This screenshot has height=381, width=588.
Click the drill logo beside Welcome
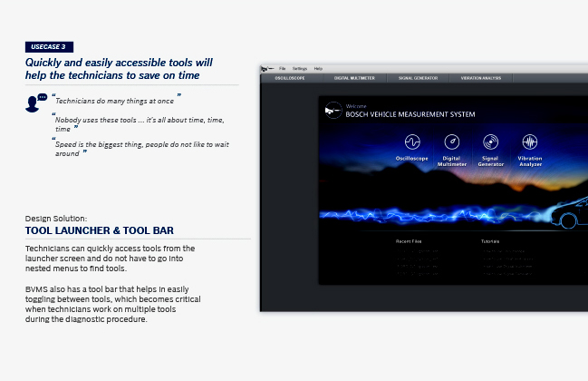tap(332, 111)
